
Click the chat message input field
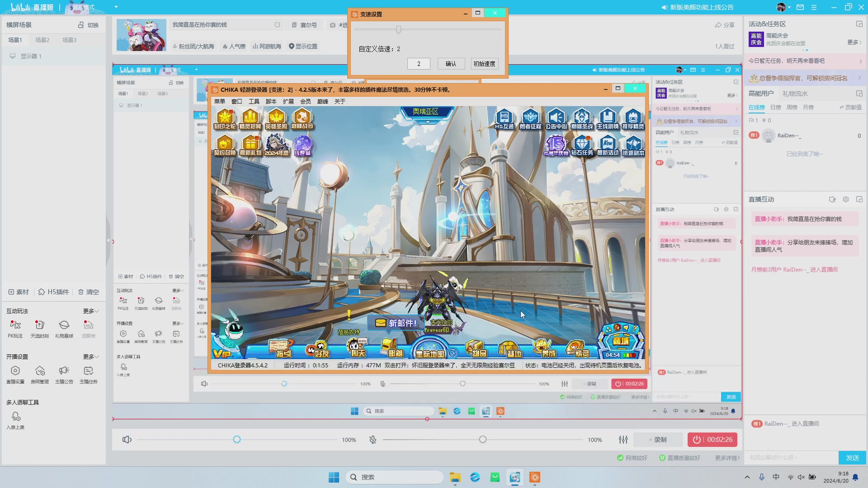click(x=791, y=458)
